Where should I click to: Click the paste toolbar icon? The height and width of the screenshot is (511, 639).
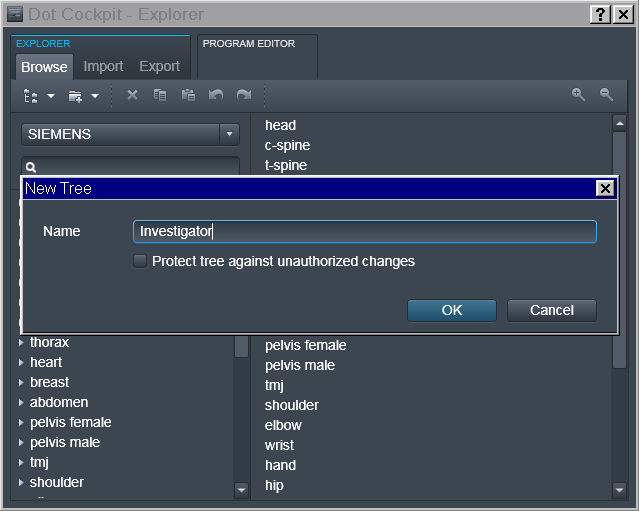188,95
